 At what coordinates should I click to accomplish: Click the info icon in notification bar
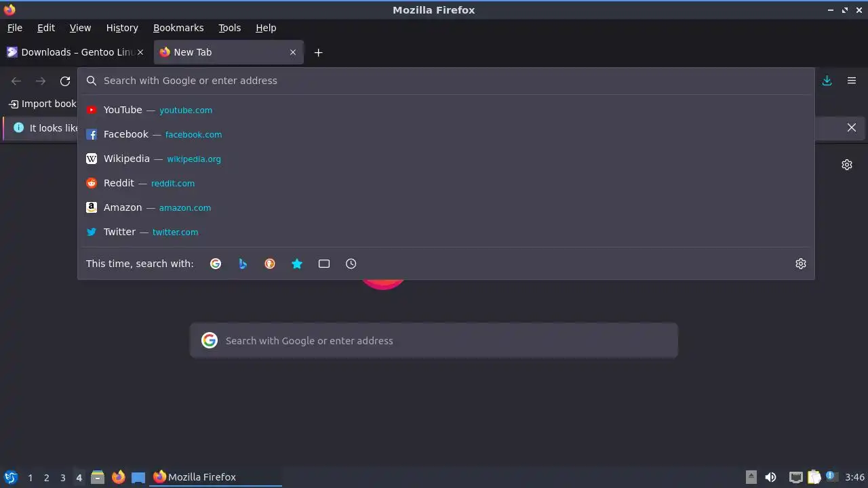tap(18, 127)
